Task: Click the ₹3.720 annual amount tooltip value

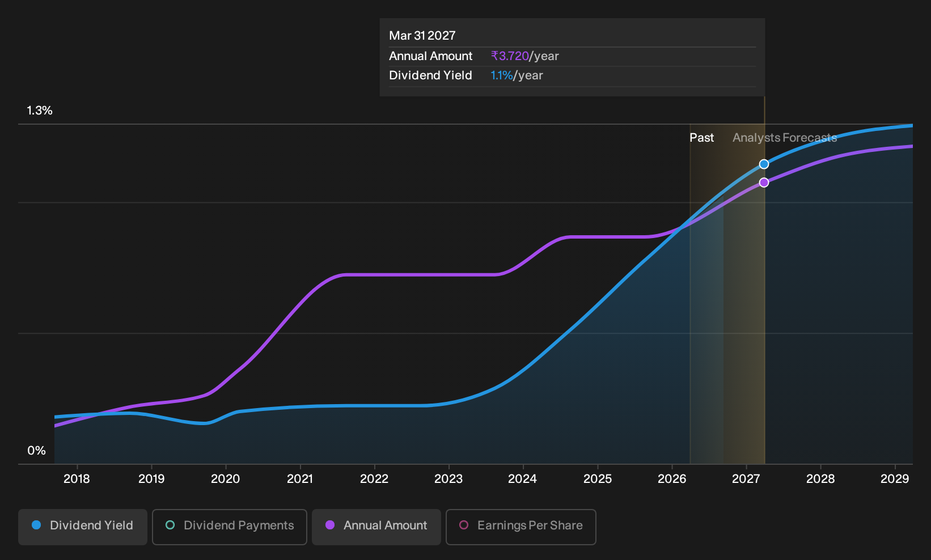Action: (510, 56)
